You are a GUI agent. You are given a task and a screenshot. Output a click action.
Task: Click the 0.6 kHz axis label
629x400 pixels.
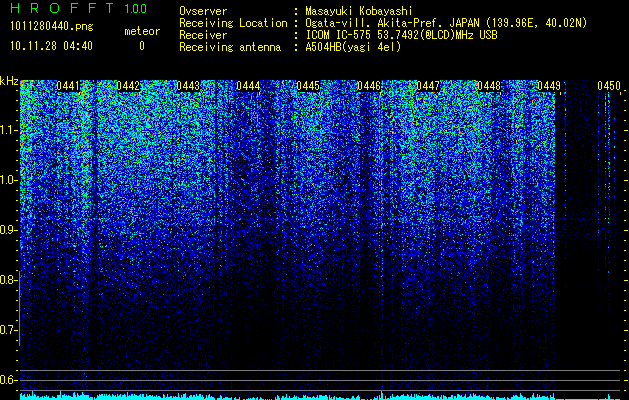click(8, 380)
